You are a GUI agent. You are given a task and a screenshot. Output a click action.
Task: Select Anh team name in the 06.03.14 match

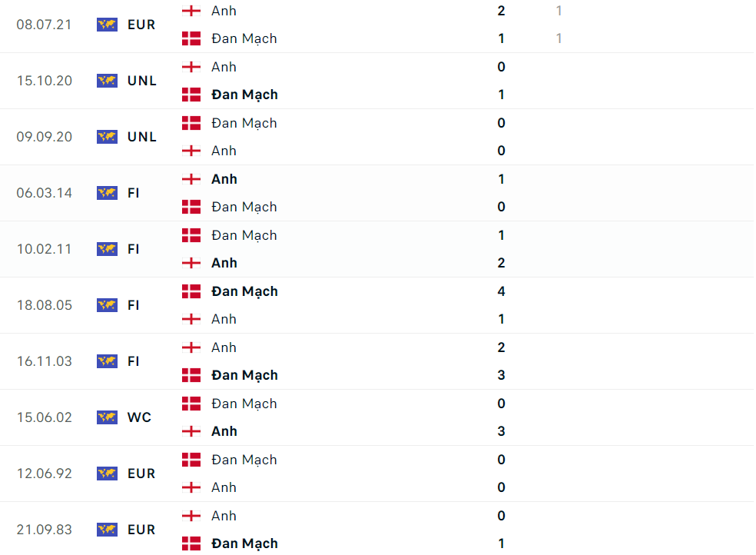224,179
